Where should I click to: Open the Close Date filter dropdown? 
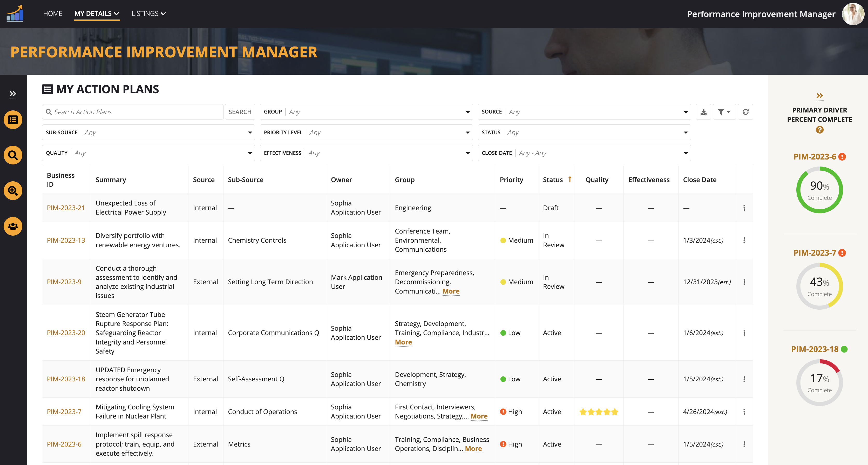pos(584,153)
